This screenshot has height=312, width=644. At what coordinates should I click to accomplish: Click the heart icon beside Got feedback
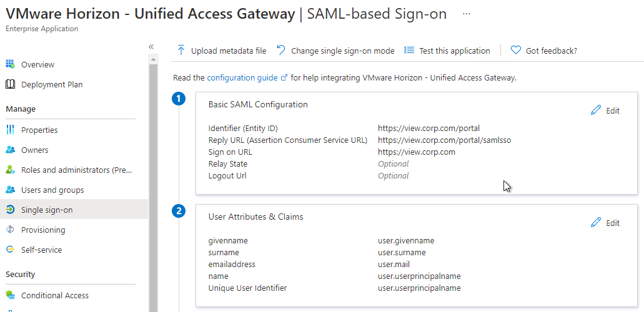click(516, 50)
